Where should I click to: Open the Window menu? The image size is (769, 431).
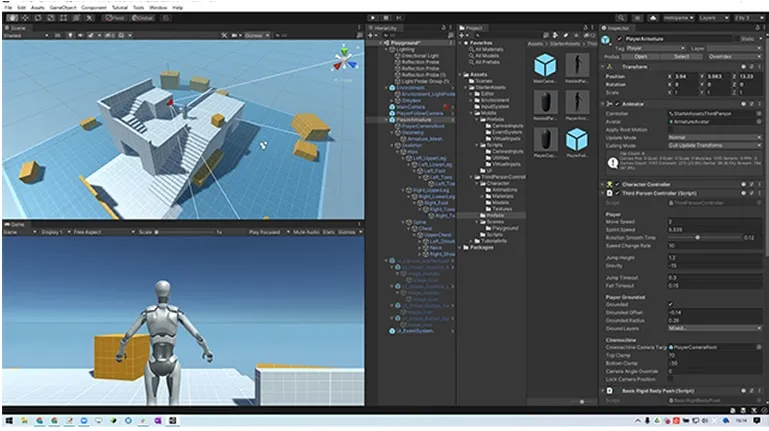[158, 7]
